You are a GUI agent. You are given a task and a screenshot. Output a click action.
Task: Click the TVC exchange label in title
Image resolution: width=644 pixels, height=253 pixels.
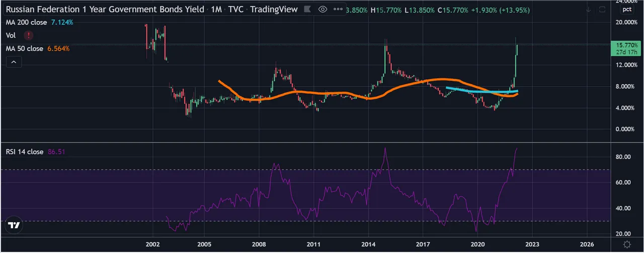click(236, 10)
